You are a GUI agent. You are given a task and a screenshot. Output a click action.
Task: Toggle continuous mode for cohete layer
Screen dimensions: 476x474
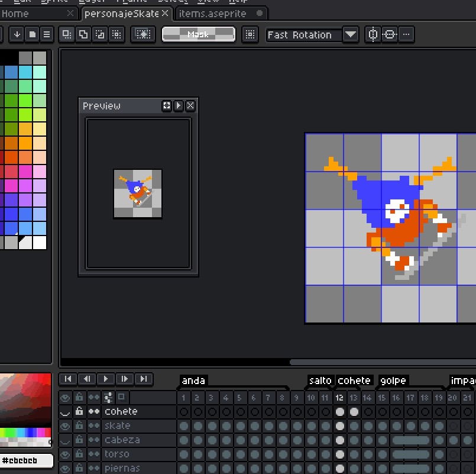coord(94,411)
